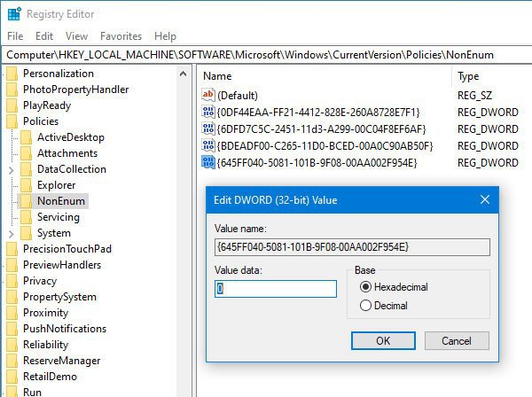
Task: Select the Hexadecimal base radio button
Action: tap(365, 287)
